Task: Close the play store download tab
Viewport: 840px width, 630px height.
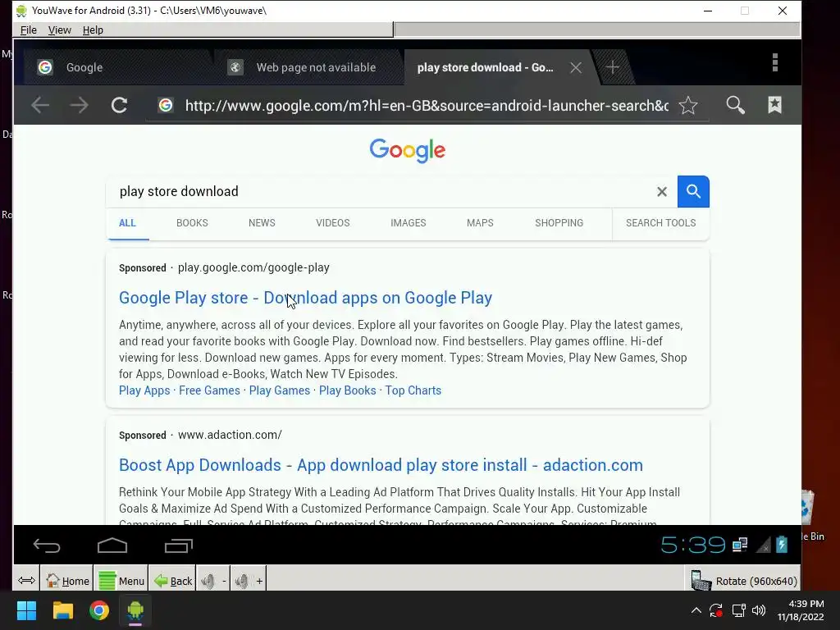Action: (x=576, y=67)
